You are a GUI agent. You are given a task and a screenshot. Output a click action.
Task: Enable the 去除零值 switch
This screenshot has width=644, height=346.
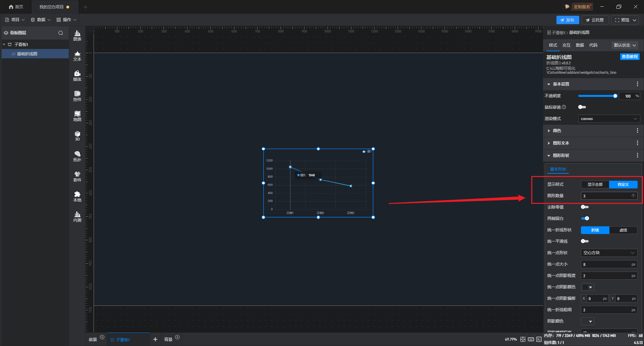tap(585, 207)
